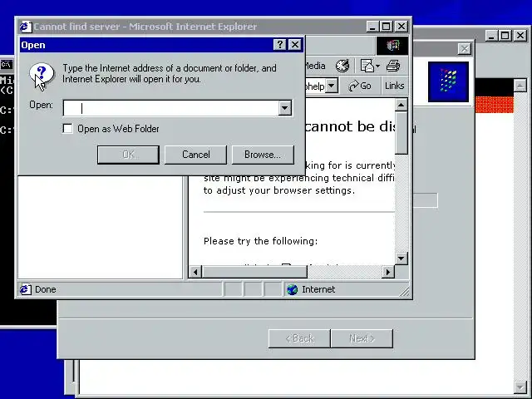Open the Links toolbar in Internet Explorer
The image size is (532, 399).
tap(394, 86)
